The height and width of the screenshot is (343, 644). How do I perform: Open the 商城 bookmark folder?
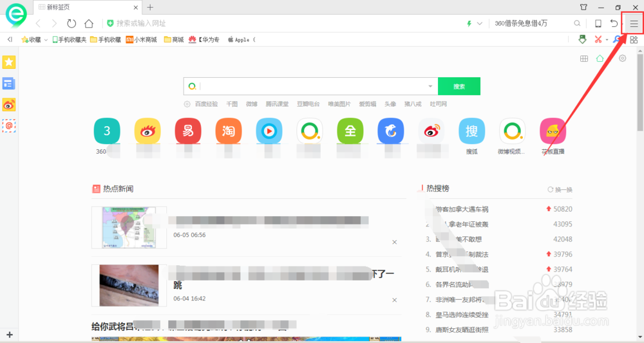[174, 39]
